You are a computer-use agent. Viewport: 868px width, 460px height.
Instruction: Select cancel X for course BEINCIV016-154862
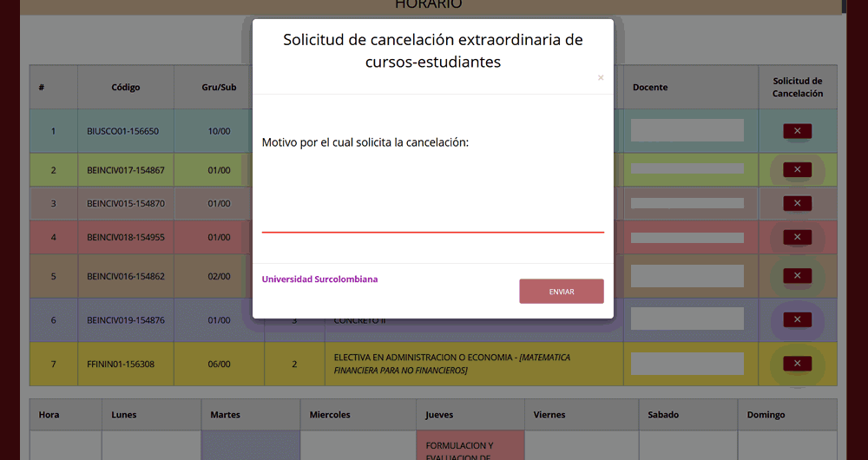tap(797, 276)
